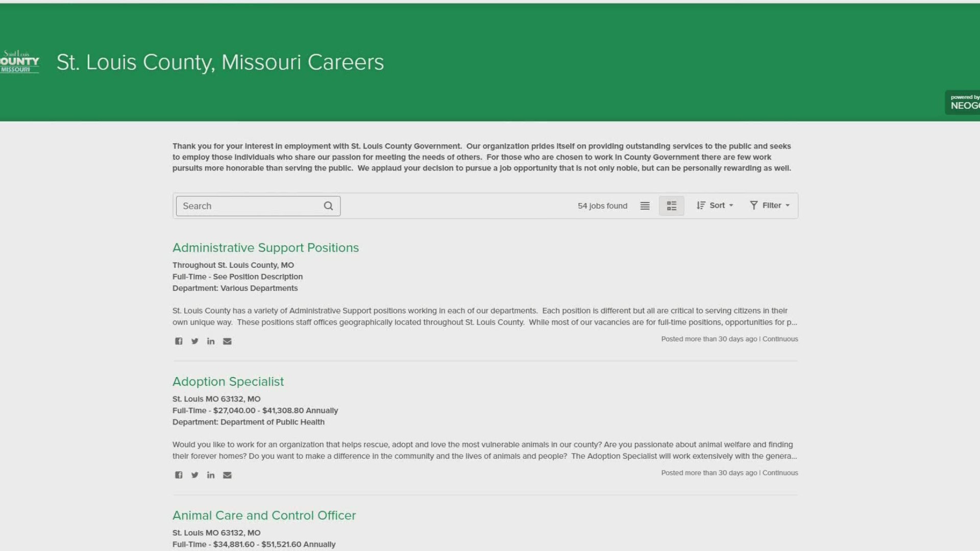Share Administrative Support Positions on Twitter

point(194,341)
